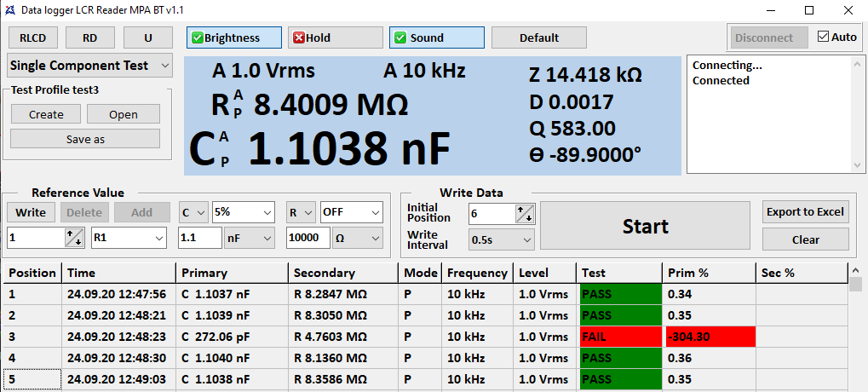
Task: Click the Position column header
Action: pos(32,273)
